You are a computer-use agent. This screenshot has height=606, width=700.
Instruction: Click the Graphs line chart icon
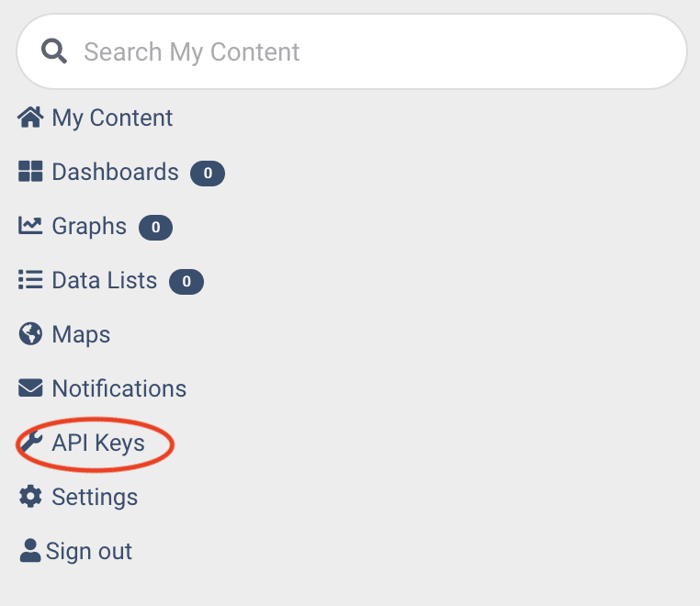tap(30, 226)
